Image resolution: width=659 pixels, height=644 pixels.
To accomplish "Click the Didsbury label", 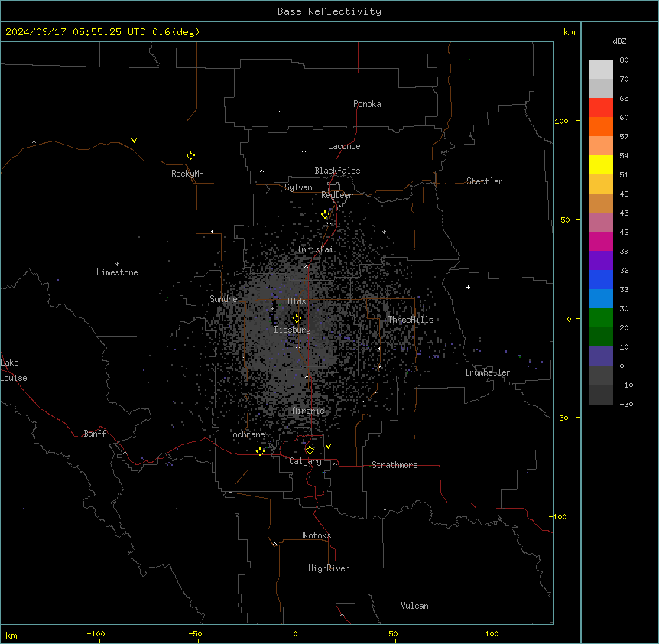I will [x=293, y=330].
